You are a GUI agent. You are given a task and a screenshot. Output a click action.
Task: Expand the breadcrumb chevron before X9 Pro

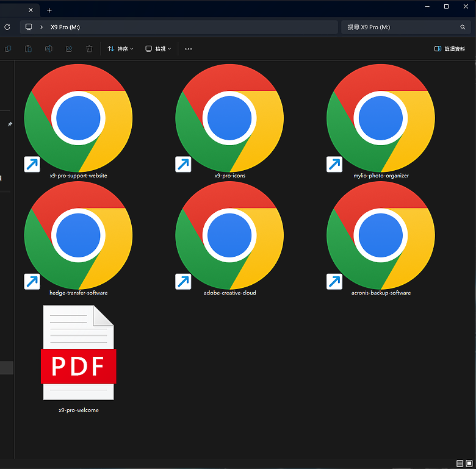41,27
